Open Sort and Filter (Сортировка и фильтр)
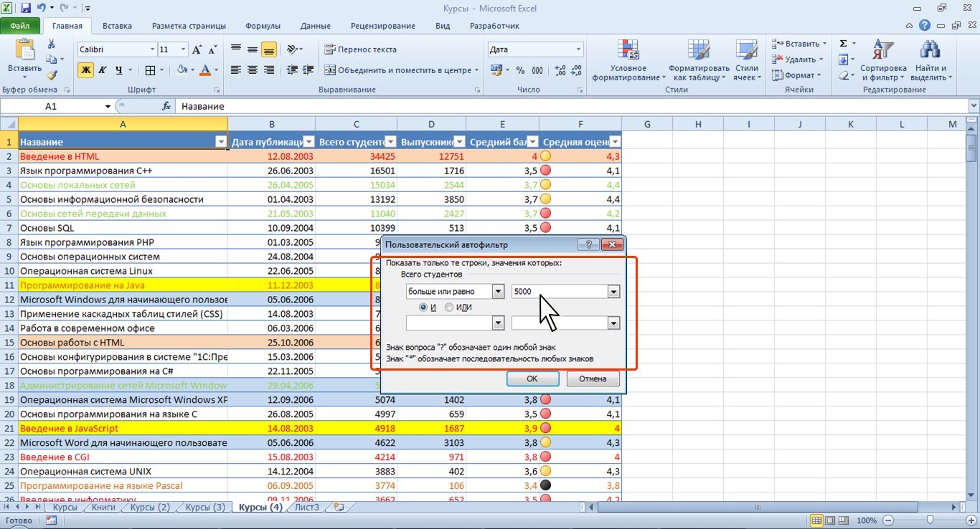980x529 pixels. pyautogui.click(x=883, y=61)
